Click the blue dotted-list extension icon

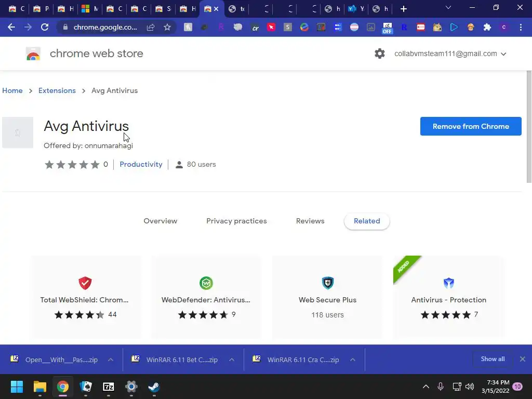pyautogui.click(x=338, y=27)
